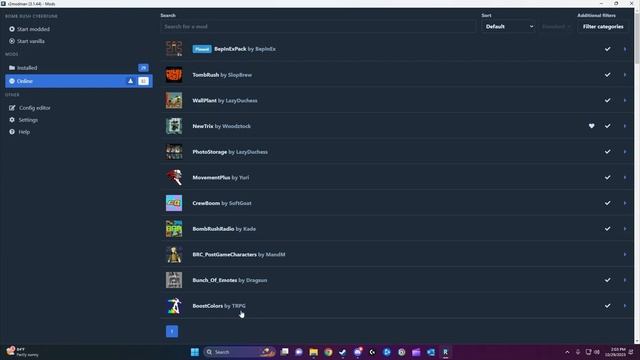Open the Default sort dropdown
The image size is (640, 360).
pyautogui.click(x=509, y=27)
